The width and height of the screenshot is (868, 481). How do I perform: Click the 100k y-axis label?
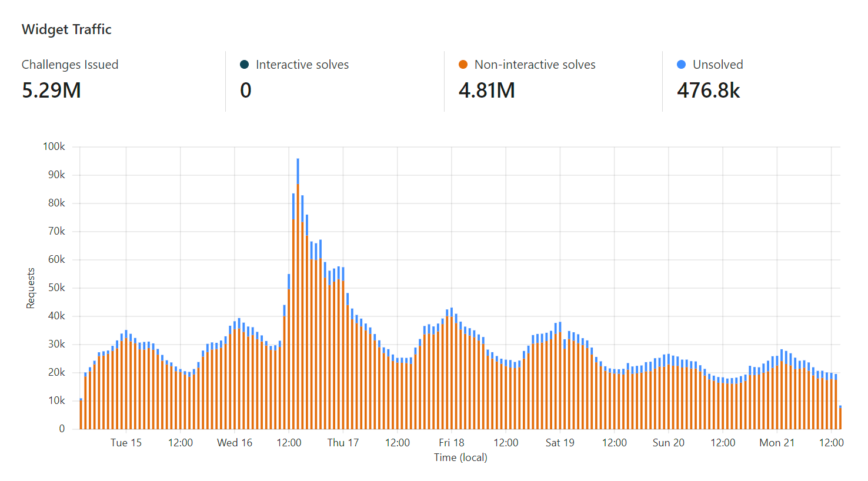click(x=54, y=146)
